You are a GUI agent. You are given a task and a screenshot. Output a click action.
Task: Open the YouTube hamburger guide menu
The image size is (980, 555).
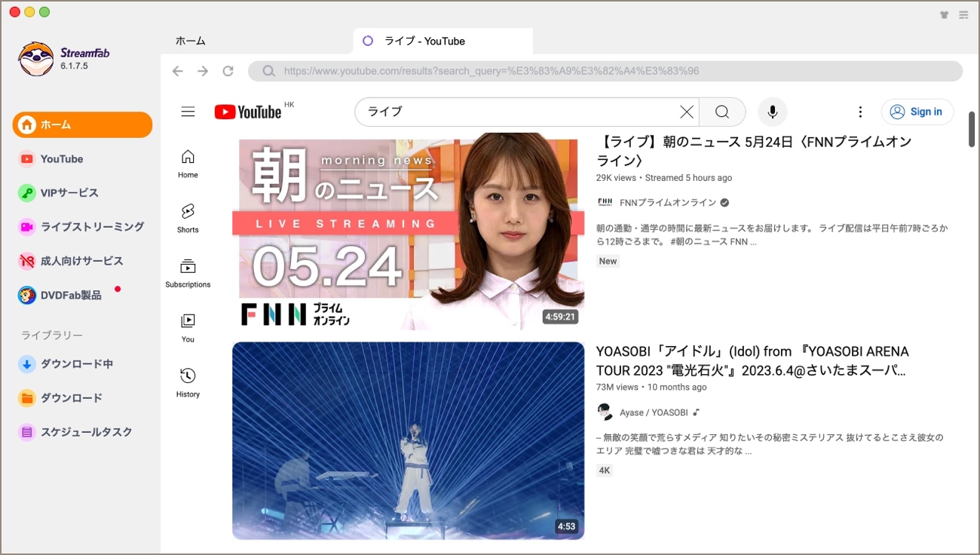(188, 112)
